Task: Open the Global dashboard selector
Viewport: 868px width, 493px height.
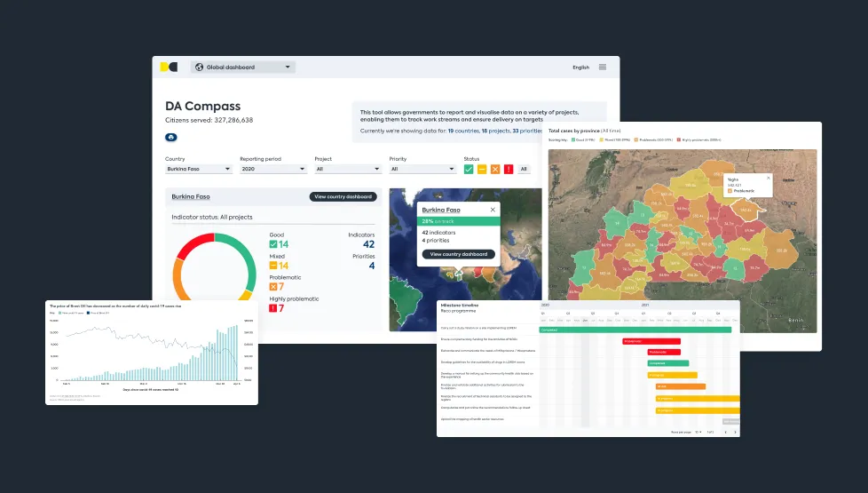Action: [x=243, y=67]
